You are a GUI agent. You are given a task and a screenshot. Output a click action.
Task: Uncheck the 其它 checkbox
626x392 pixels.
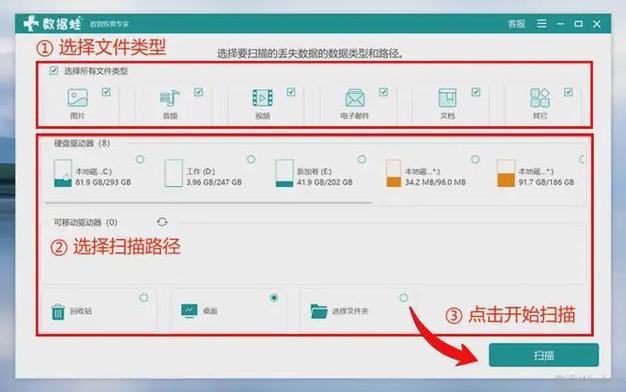click(x=568, y=92)
